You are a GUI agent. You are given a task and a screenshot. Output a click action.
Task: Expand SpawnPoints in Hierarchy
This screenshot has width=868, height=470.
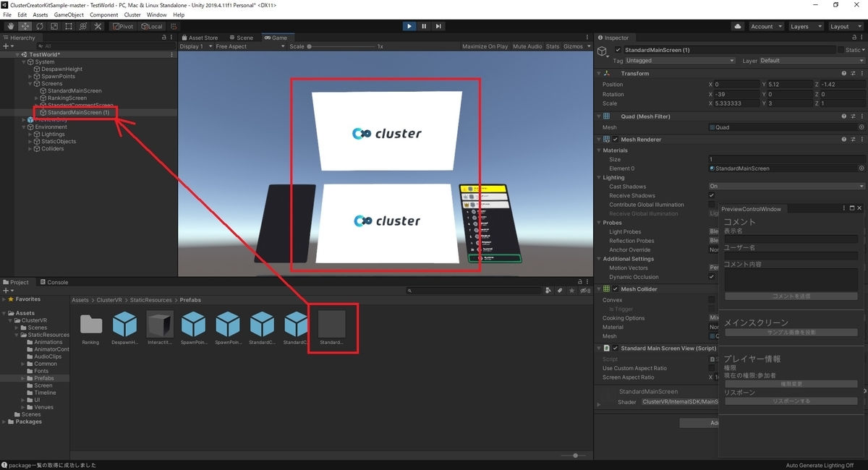30,77
